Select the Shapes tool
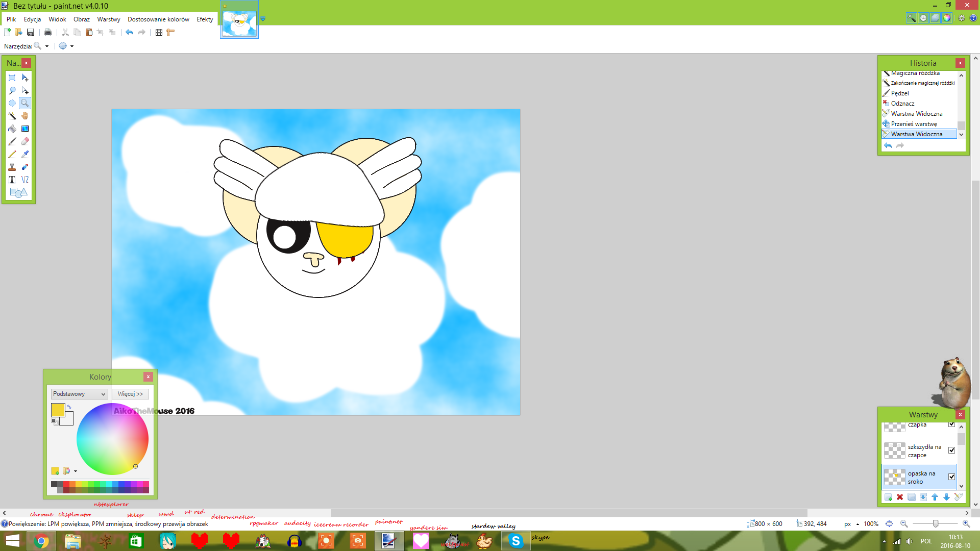 [19, 192]
